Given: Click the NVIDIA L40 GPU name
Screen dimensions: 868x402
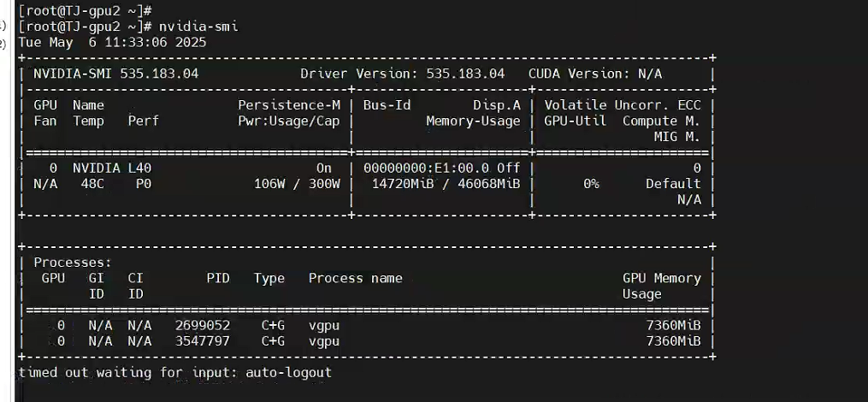Looking at the screenshot, I should 112,168.
